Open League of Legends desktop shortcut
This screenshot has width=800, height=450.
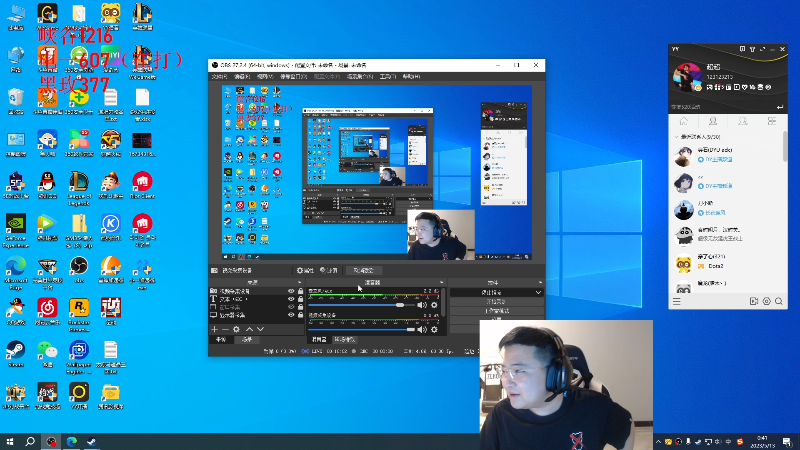tap(79, 189)
